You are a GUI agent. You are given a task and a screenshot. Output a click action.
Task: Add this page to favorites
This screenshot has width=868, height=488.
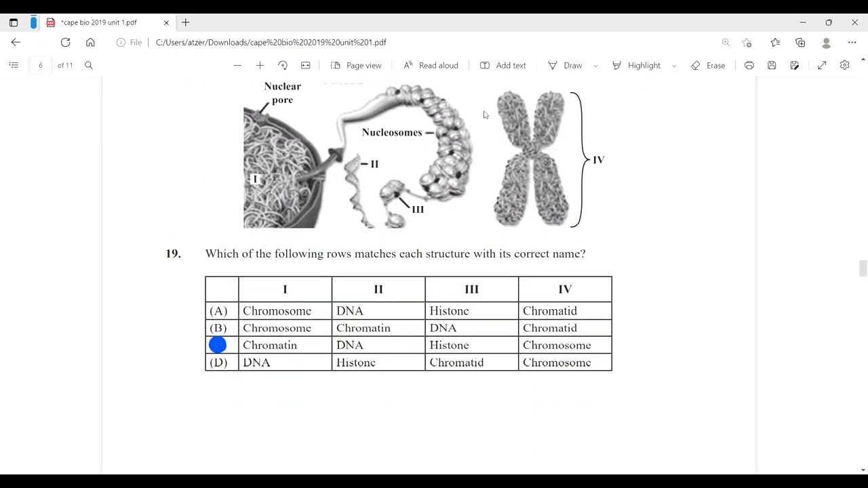tap(747, 42)
